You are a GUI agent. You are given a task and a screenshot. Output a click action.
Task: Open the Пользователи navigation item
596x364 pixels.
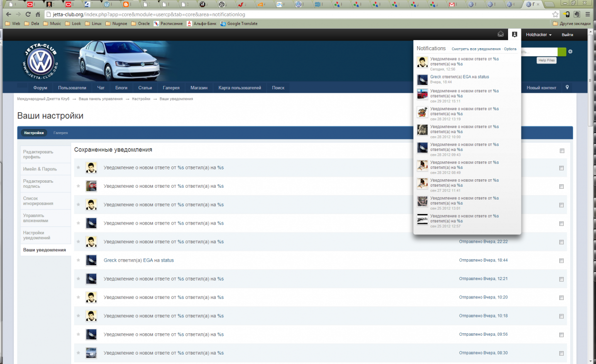(72, 88)
